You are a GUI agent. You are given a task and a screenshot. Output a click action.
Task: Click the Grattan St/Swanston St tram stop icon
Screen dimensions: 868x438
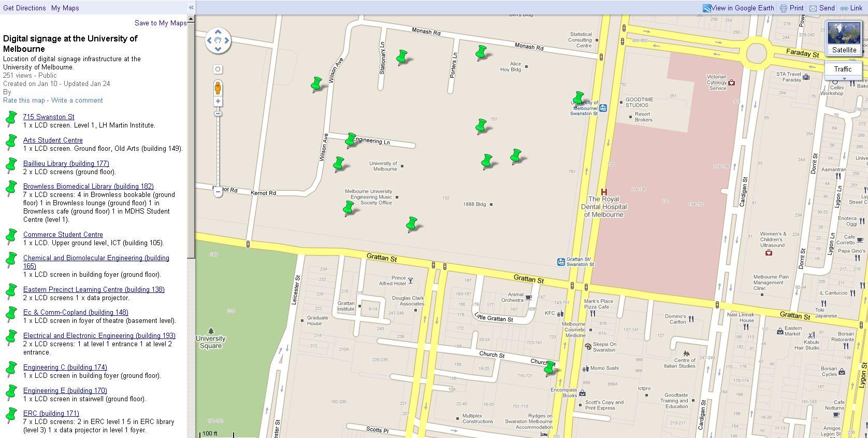561,262
